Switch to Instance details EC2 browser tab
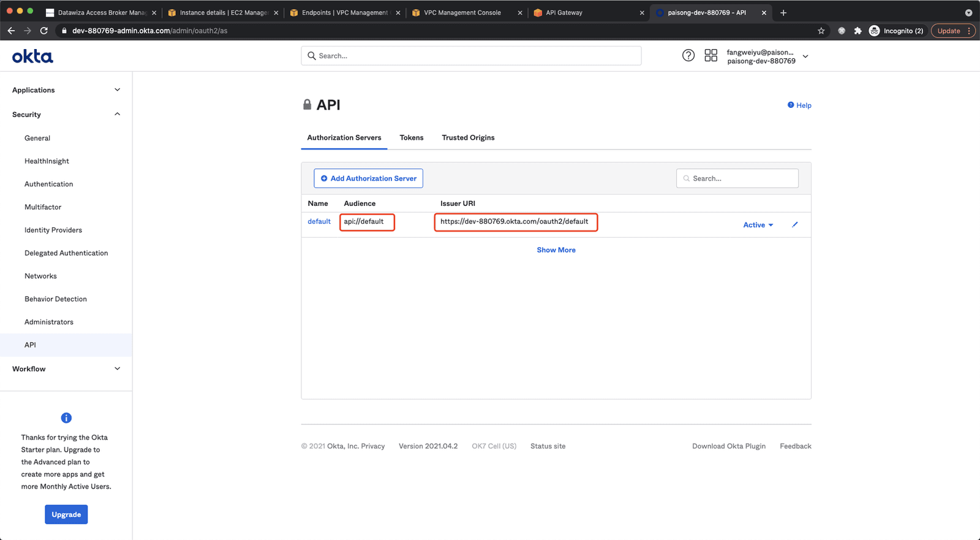Screen dimensions: 980x540 (x=223, y=12)
